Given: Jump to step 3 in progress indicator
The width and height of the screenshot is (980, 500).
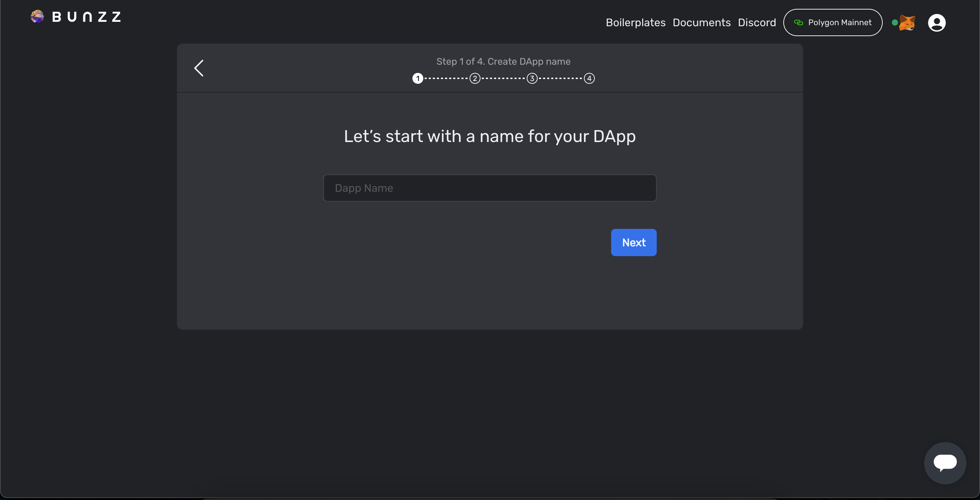Looking at the screenshot, I should (532, 78).
